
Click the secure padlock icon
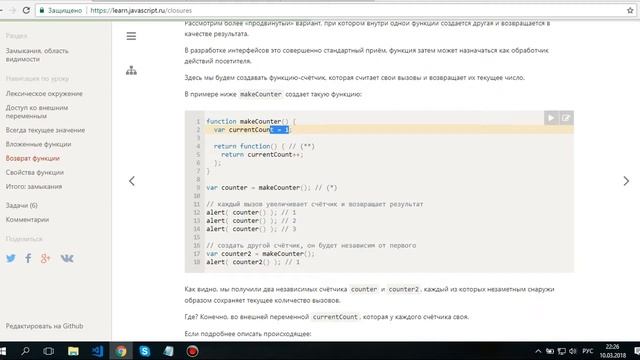41,10
